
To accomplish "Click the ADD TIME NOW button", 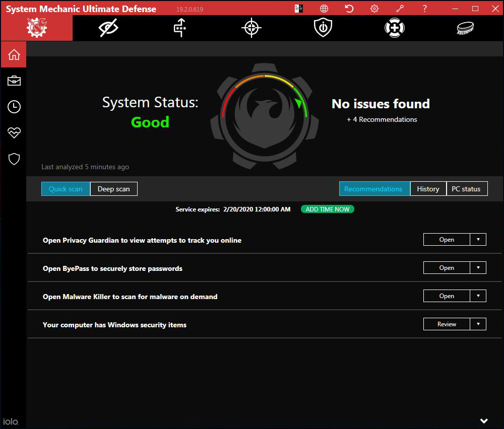I will (328, 209).
